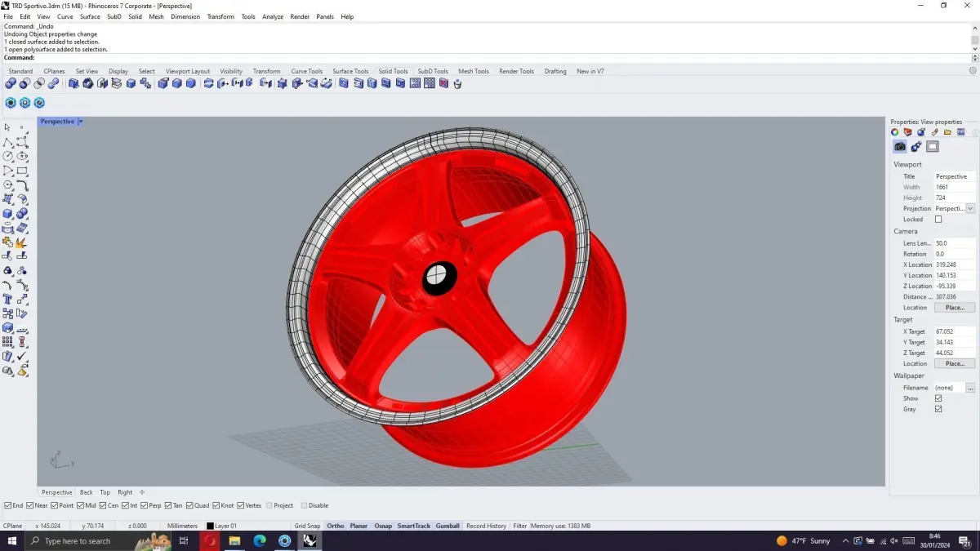Screen dimensions: 980x551
Task: Switch to the Solid Tools toolbar tab
Action: click(393, 71)
